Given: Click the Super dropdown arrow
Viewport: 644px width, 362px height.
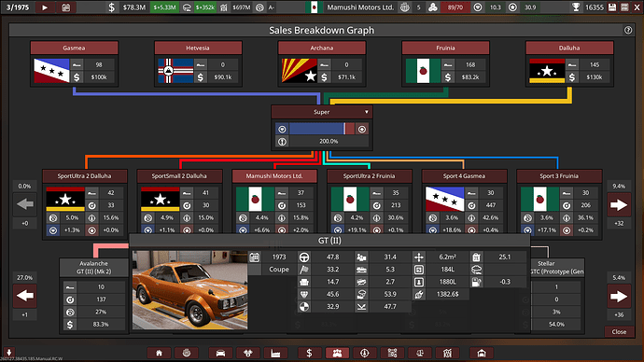Looking at the screenshot, I should point(367,112).
